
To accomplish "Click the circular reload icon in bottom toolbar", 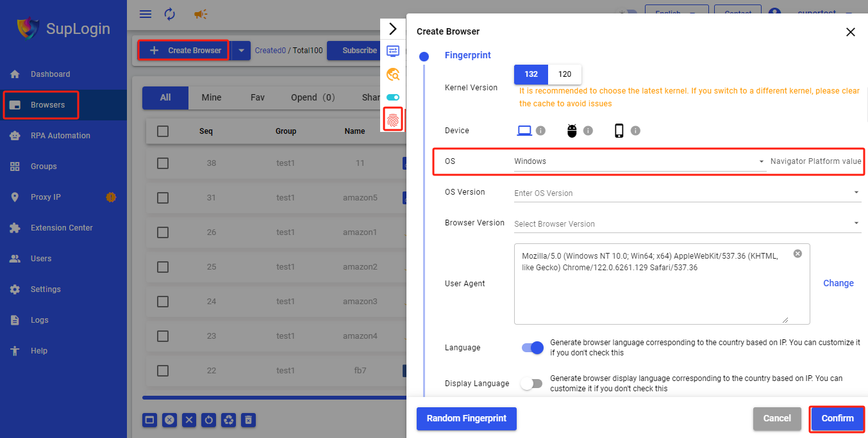I will point(209,420).
